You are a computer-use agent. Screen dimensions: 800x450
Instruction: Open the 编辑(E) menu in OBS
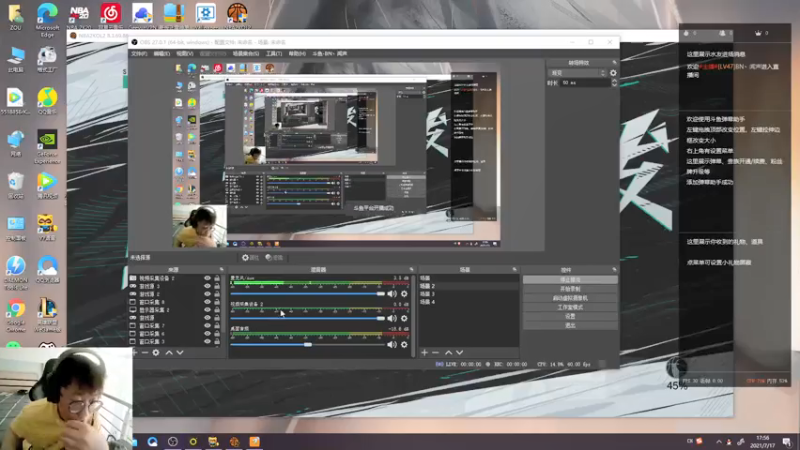point(162,54)
